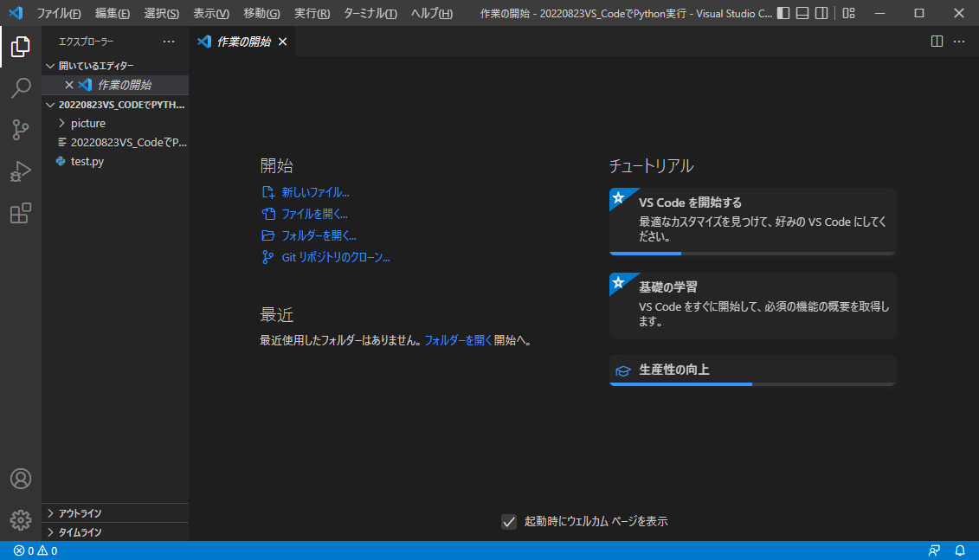Expand the アウトライン section
The height and width of the screenshot is (560, 979).
[80, 513]
